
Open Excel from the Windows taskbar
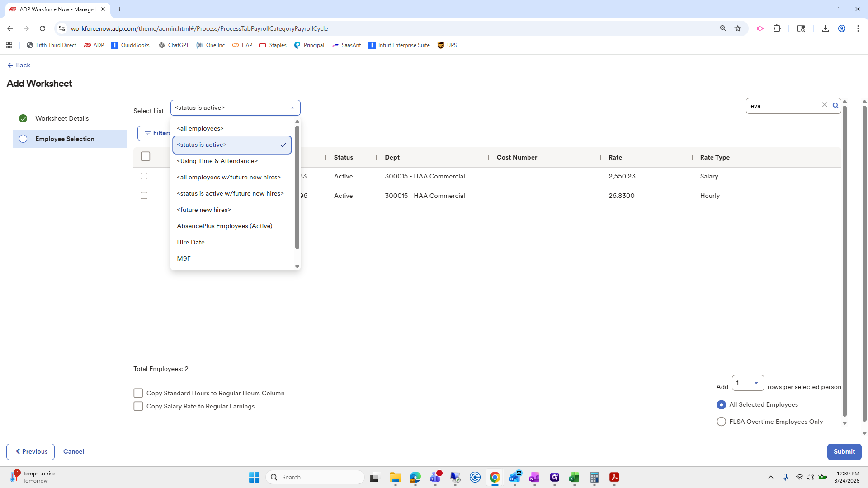pyautogui.click(x=574, y=478)
